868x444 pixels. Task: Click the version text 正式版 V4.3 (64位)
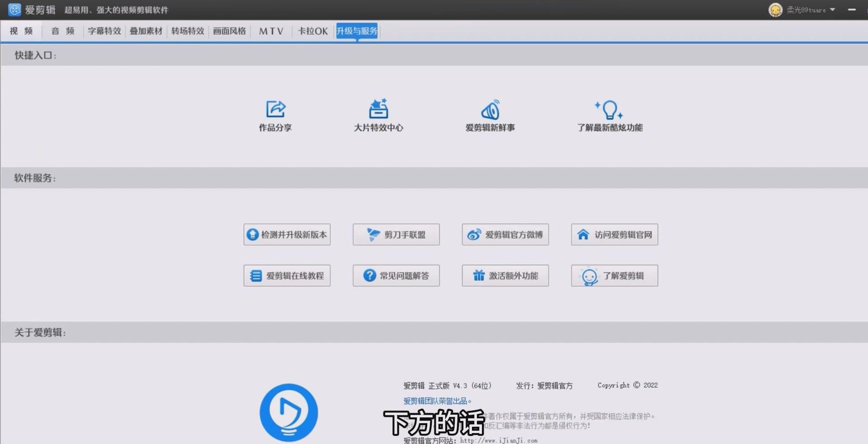[x=460, y=386]
